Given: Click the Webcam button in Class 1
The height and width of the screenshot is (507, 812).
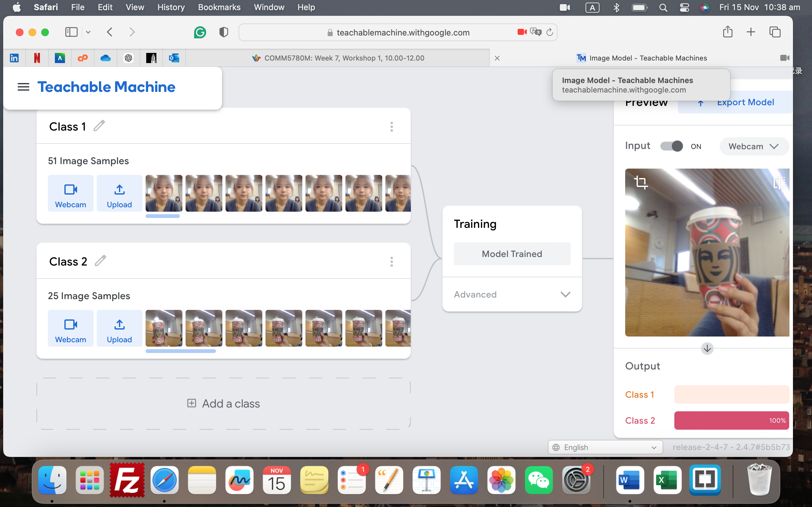Looking at the screenshot, I should tap(70, 193).
